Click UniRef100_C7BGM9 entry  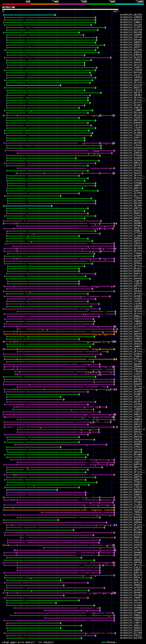131,371
